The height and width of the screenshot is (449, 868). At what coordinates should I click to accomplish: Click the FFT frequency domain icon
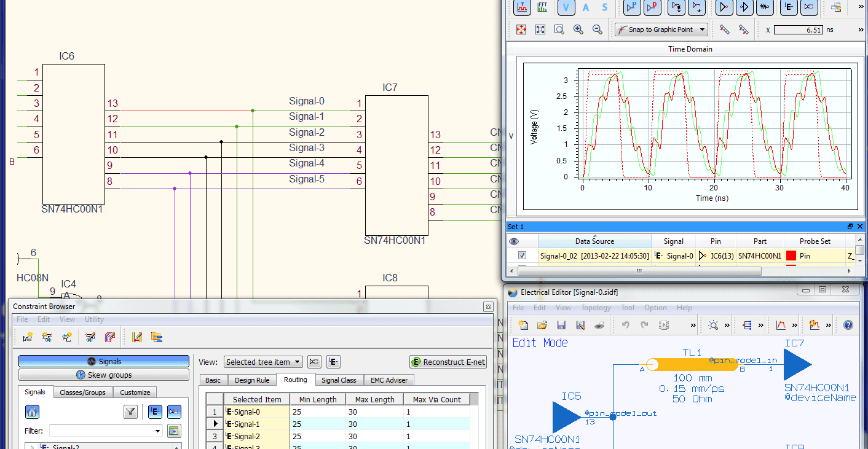click(542, 7)
